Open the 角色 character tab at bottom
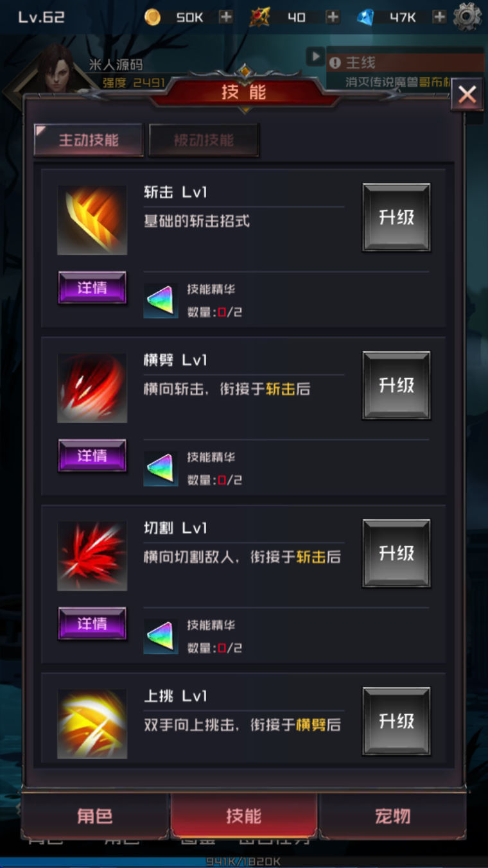 [x=95, y=816]
